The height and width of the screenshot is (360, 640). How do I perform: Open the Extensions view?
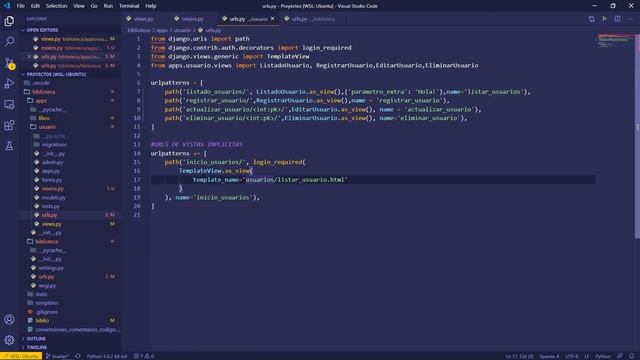click(x=9, y=125)
